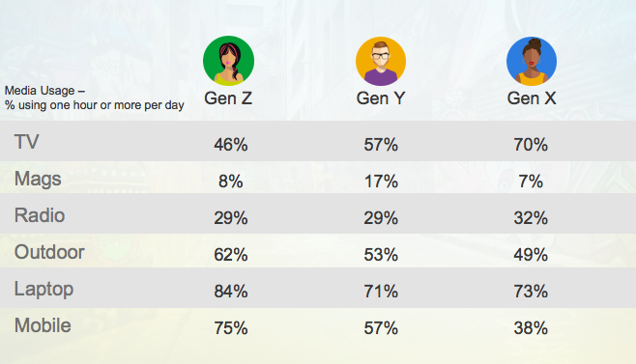Click the Mobile row label
This screenshot has width=636, height=364.
43,325
